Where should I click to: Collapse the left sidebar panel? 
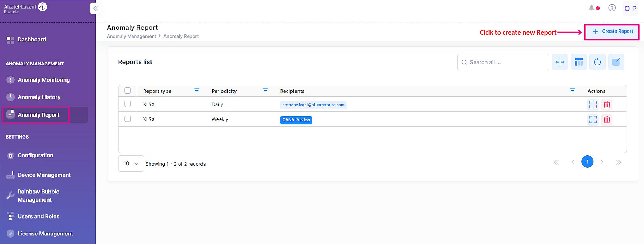95,8
